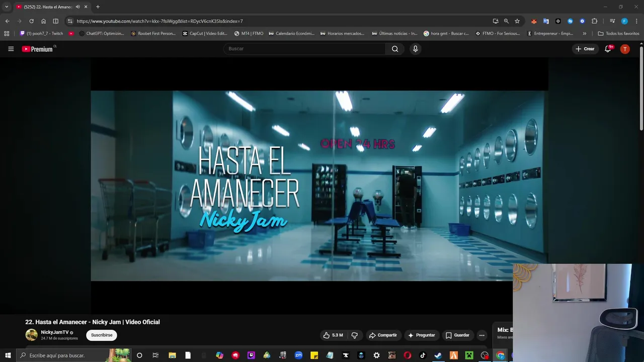This screenshot has height=362, width=644.
Task: Open the TikTok app on the taskbar
Action: (423, 355)
